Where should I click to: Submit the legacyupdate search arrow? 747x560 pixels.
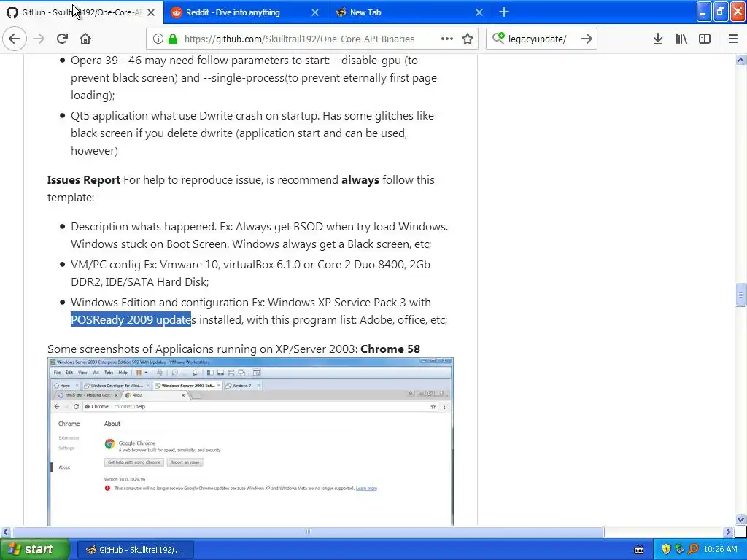click(x=587, y=39)
